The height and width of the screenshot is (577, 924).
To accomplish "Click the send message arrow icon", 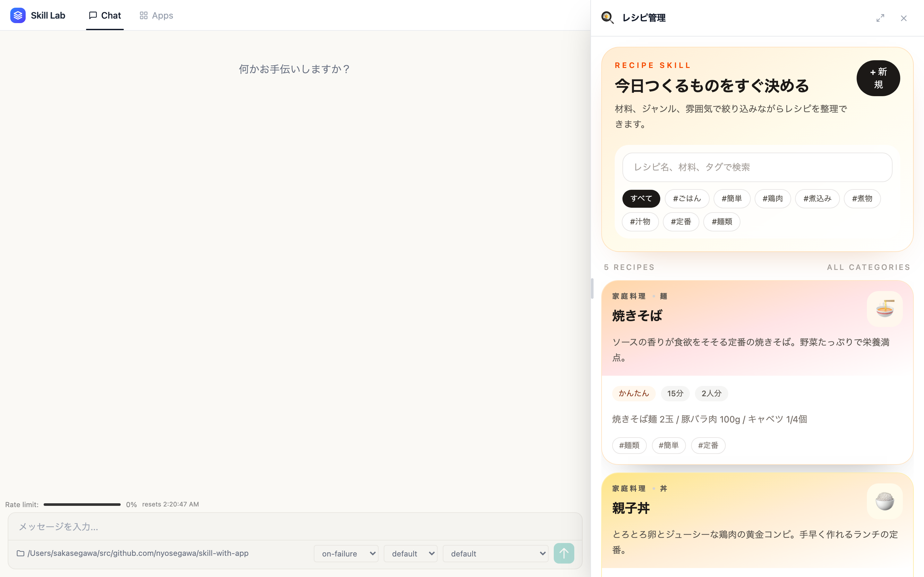I will point(564,553).
